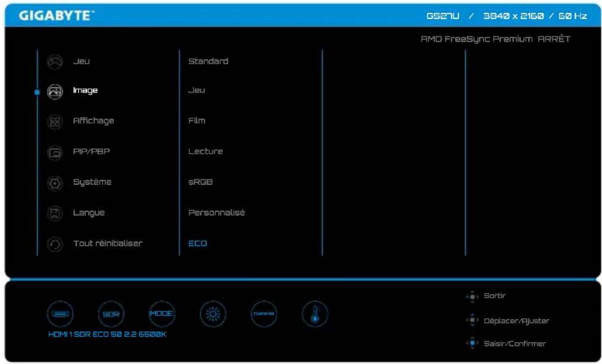Viewport: 602px width, 364px height.
Task: Choose the Jeu picture mode option
Action: pos(197,90)
